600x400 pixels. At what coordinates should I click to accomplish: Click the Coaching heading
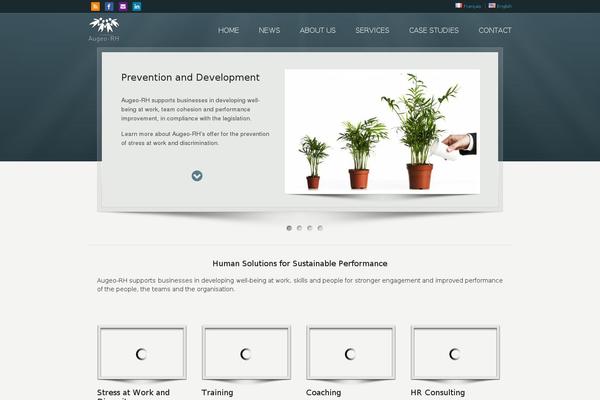pyautogui.click(x=324, y=393)
